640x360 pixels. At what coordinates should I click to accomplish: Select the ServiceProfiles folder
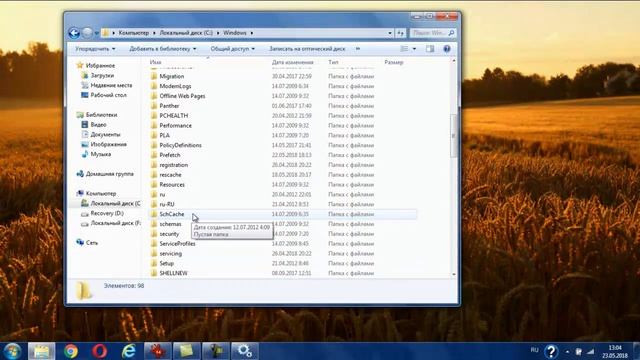(177, 244)
